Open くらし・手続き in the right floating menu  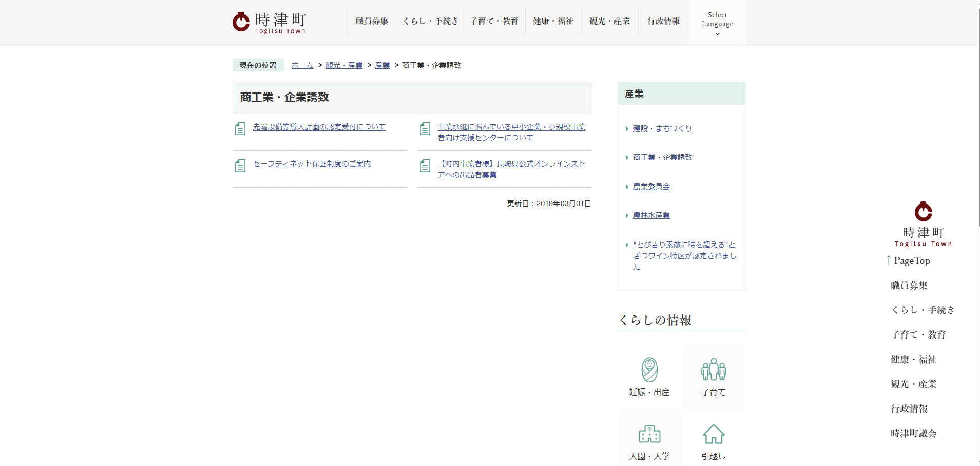[923, 310]
